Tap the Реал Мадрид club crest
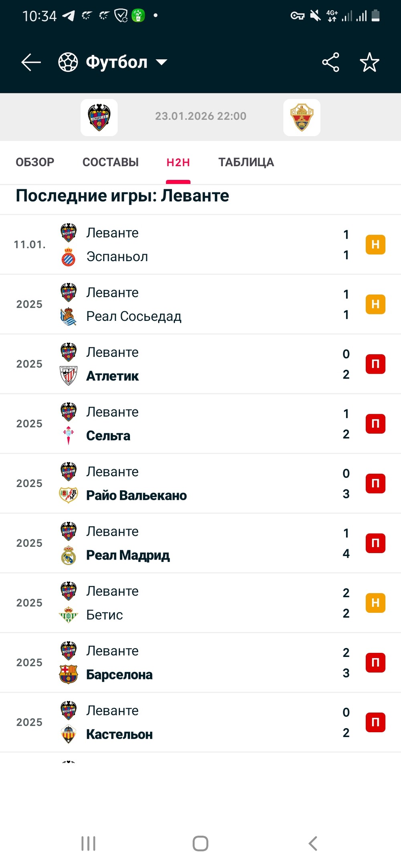The image size is (401, 868). coord(69,555)
